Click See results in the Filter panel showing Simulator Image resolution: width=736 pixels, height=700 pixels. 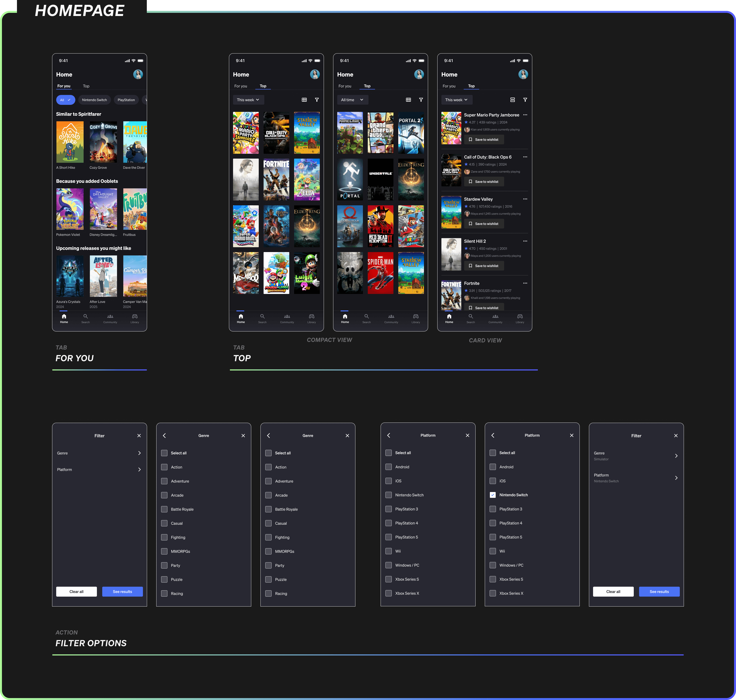[x=659, y=592]
